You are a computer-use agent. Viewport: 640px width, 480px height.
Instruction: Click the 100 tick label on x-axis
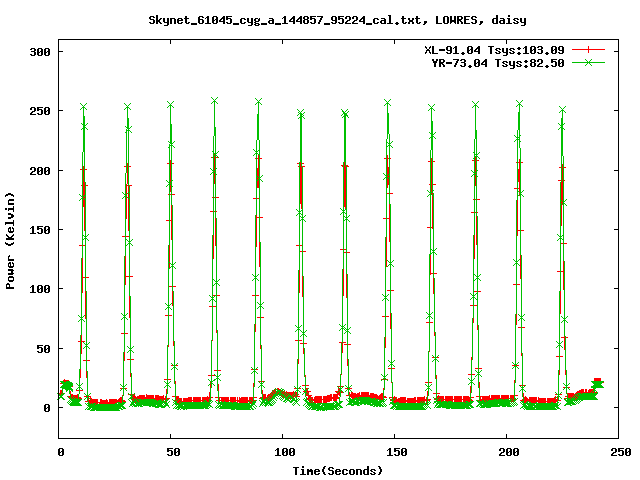(x=284, y=452)
